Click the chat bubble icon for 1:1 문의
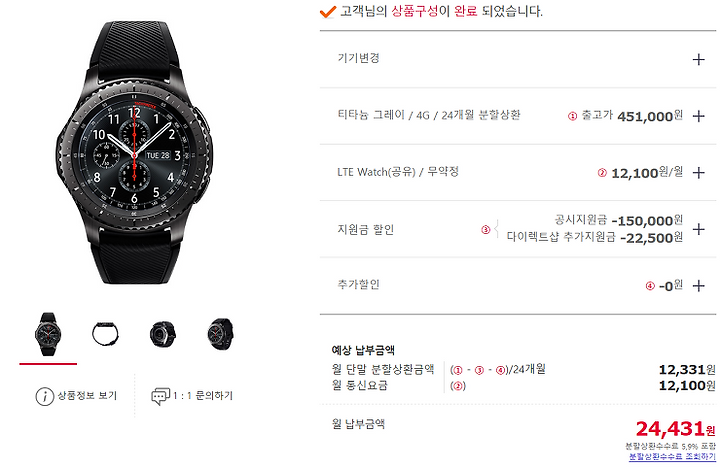Screen dimensions: 720x468 [160, 396]
